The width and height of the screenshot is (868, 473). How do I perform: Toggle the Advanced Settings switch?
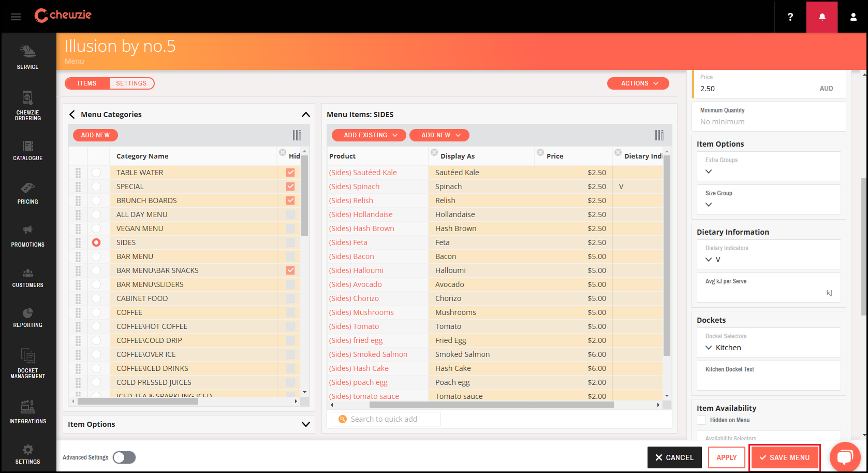(124, 457)
